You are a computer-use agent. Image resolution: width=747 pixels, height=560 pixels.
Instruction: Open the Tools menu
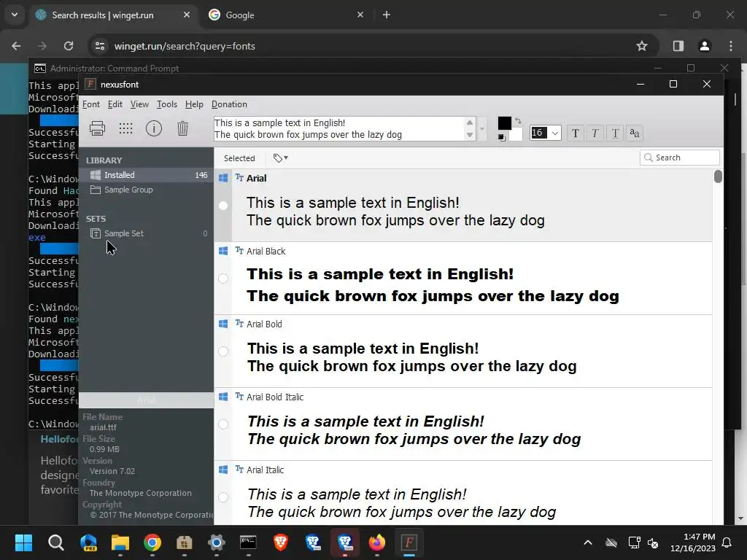coord(167,104)
